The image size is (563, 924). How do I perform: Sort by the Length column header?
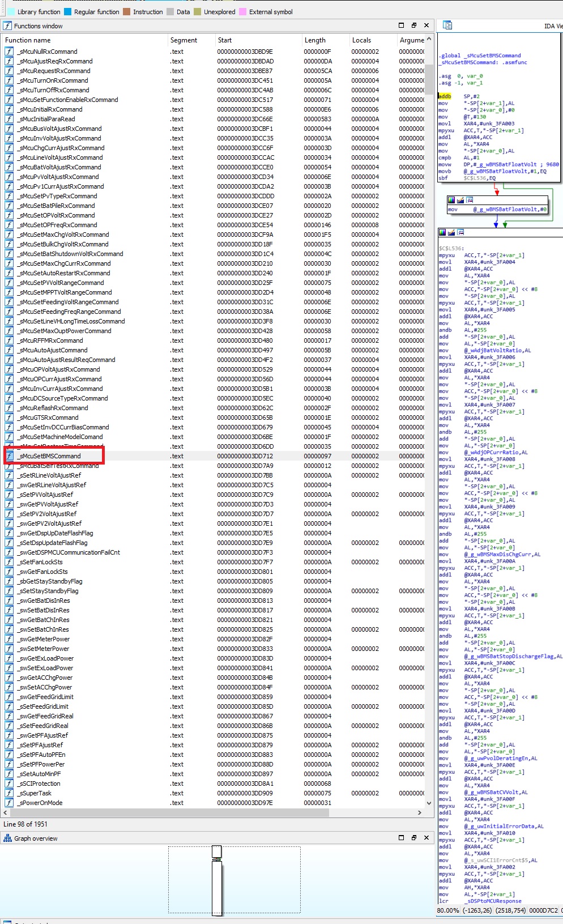(325, 40)
